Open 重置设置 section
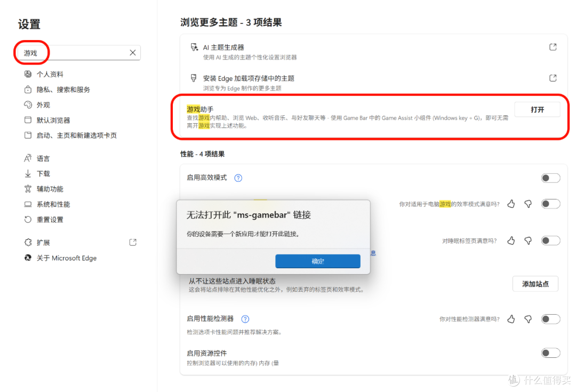This screenshot has width=576, height=392. 50,220
